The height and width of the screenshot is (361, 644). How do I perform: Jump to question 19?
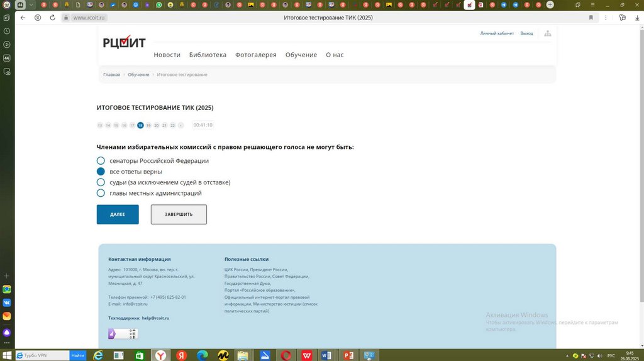tap(148, 125)
